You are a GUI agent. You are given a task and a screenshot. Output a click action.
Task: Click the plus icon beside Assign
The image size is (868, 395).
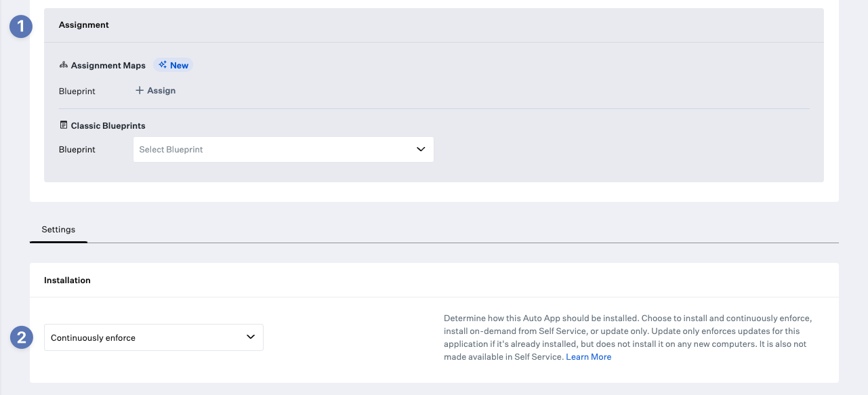coord(140,91)
